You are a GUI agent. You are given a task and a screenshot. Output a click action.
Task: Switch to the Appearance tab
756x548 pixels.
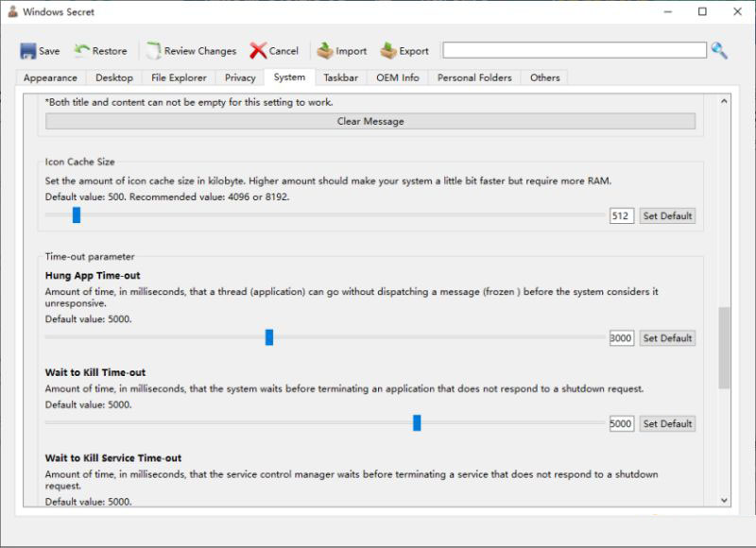click(x=50, y=77)
